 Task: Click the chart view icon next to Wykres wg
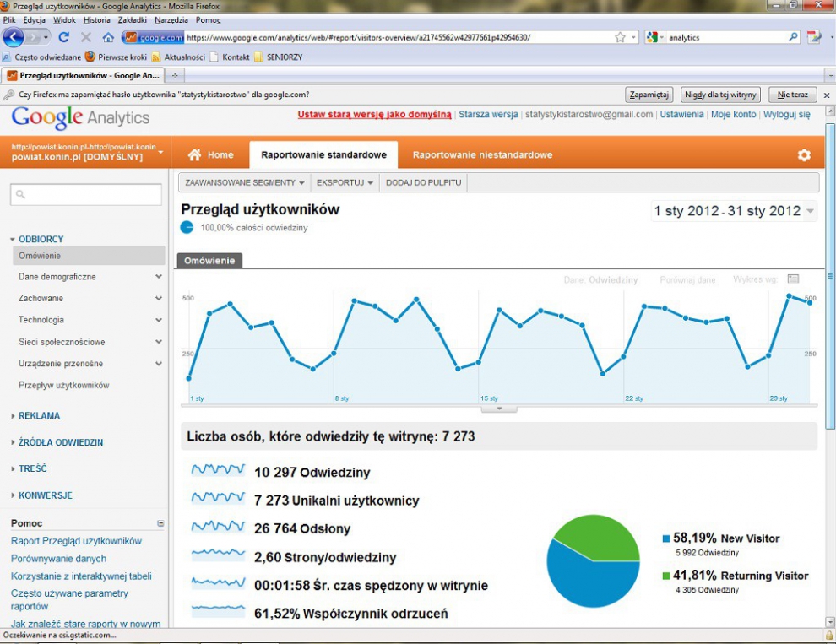(x=793, y=279)
